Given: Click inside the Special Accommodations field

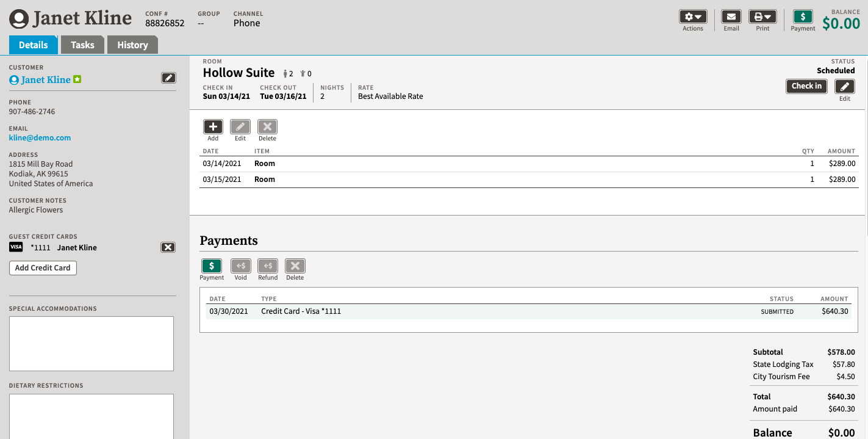Looking at the screenshot, I should pos(91,342).
